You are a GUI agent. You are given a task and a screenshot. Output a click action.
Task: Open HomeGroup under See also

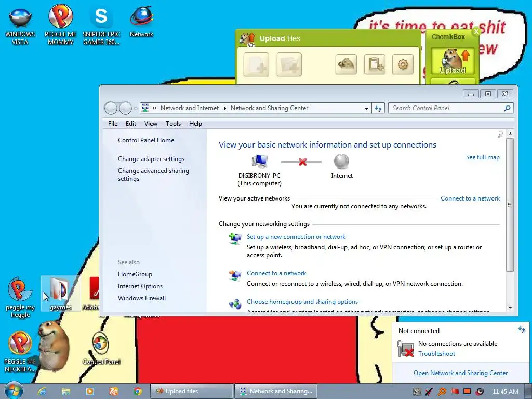(135, 274)
